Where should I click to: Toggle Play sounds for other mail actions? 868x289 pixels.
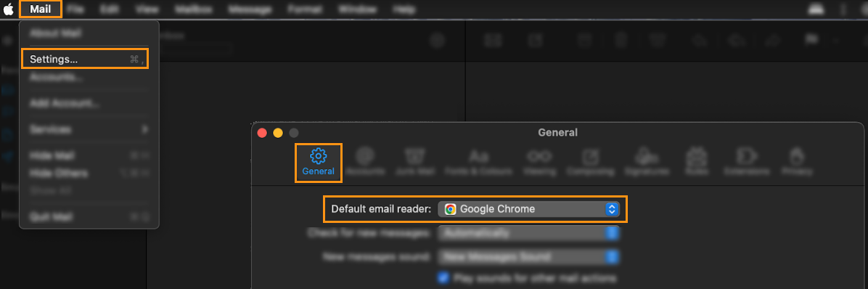click(443, 277)
